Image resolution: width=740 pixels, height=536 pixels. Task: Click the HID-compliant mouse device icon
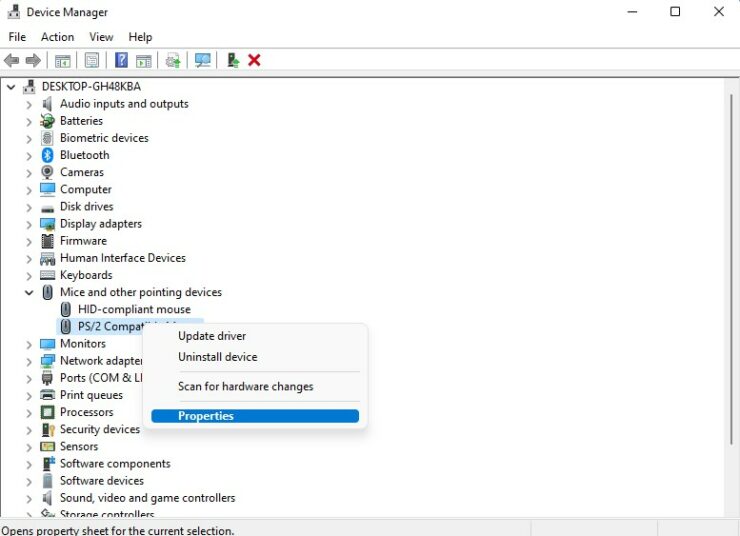(x=66, y=310)
